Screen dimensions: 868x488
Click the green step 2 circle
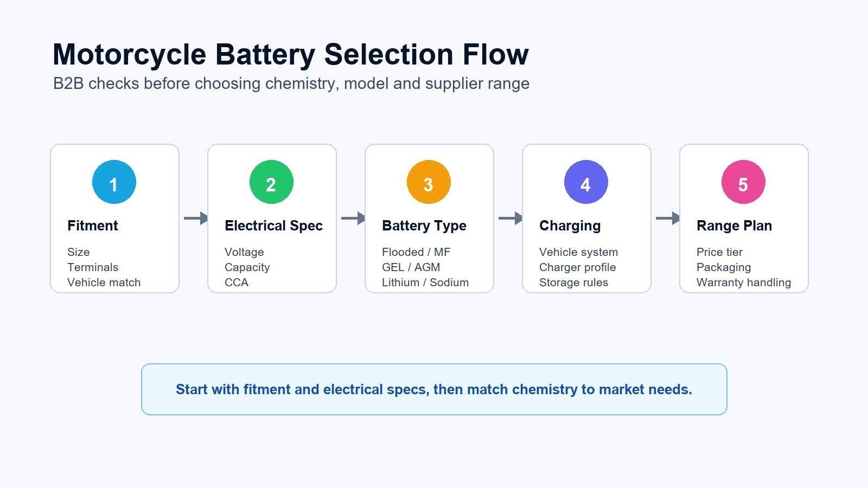point(271,182)
